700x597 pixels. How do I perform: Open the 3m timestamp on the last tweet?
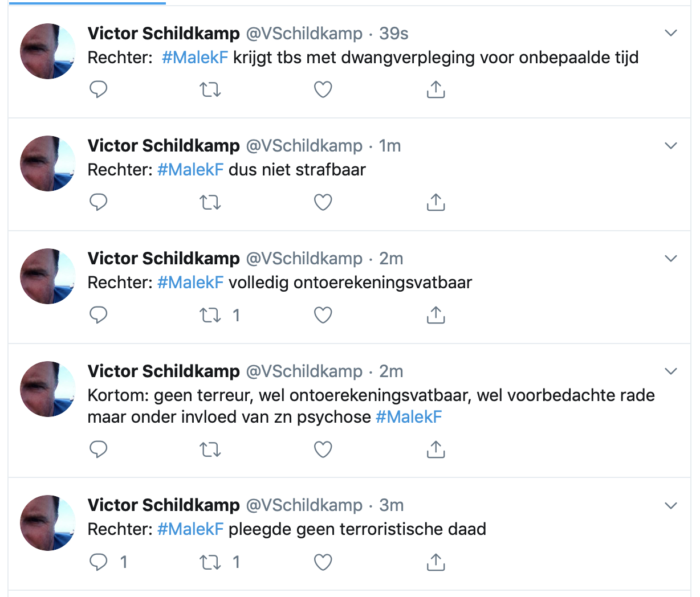tap(391, 505)
